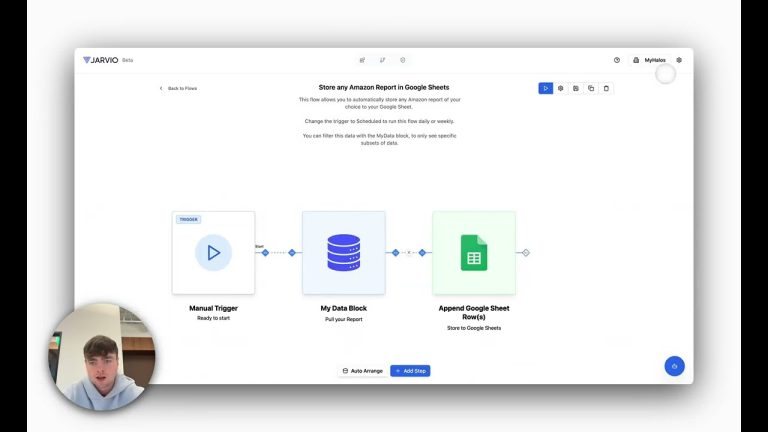Click the Jarvio logo

click(100, 60)
